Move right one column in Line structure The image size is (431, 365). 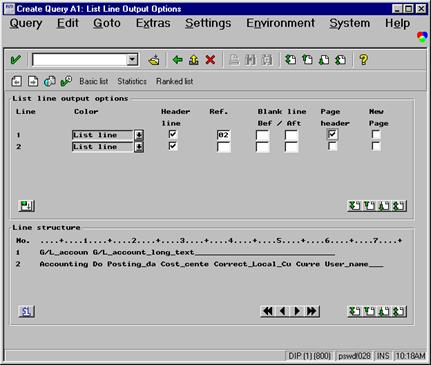click(x=297, y=311)
